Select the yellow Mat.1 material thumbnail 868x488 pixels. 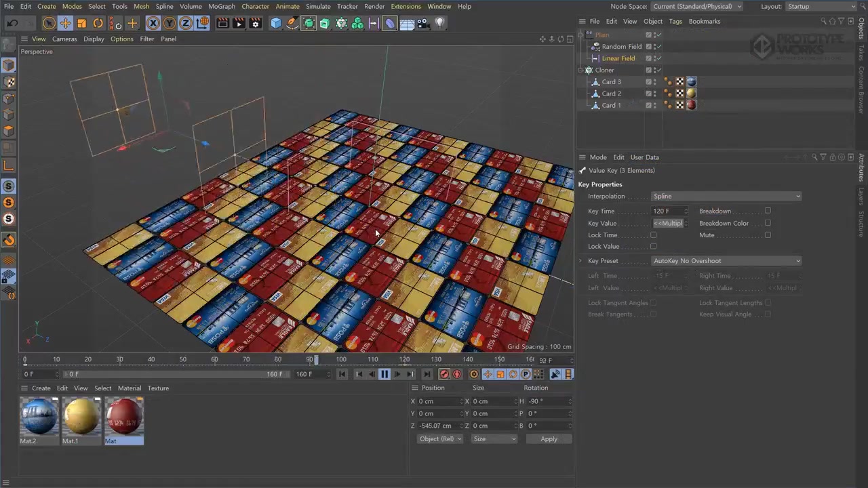(81, 415)
